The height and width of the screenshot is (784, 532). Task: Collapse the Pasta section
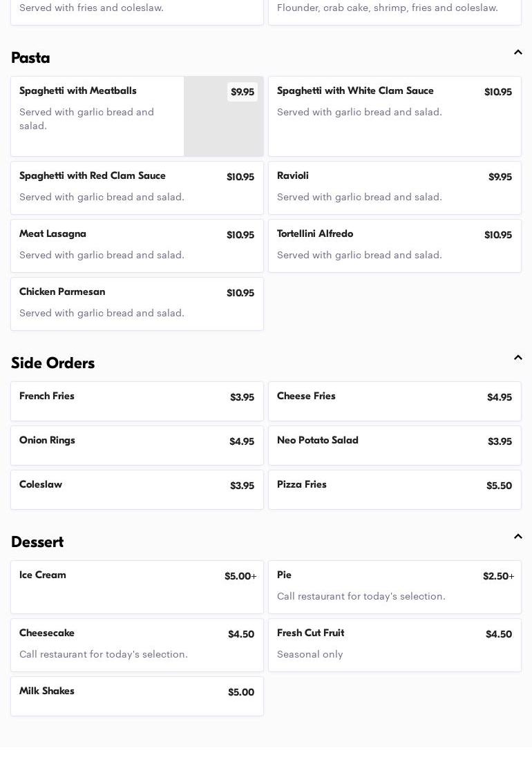[517, 52]
